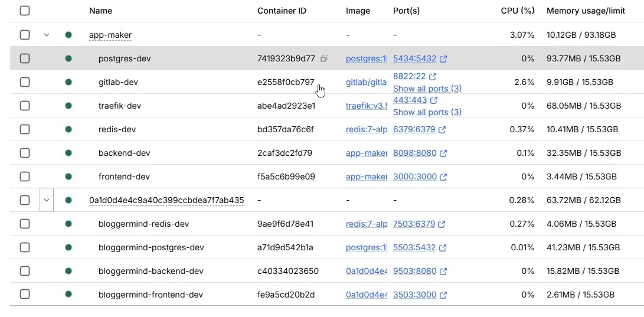Show all ports for gitlab-dev
The image size is (644, 317).
pos(427,89)
